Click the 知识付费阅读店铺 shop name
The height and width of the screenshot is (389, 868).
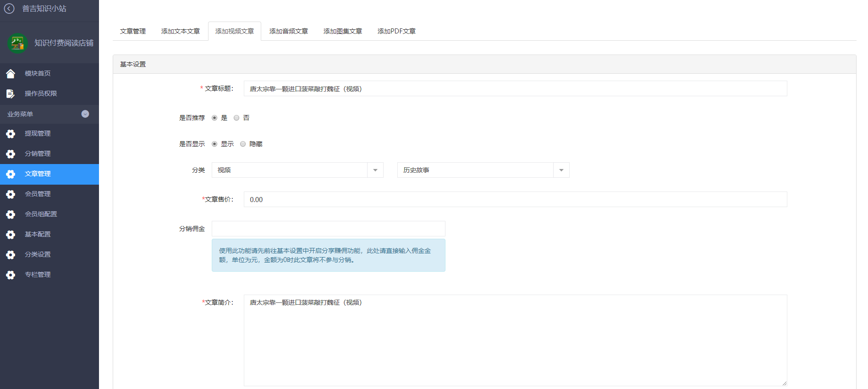click(x=64, y=43)
